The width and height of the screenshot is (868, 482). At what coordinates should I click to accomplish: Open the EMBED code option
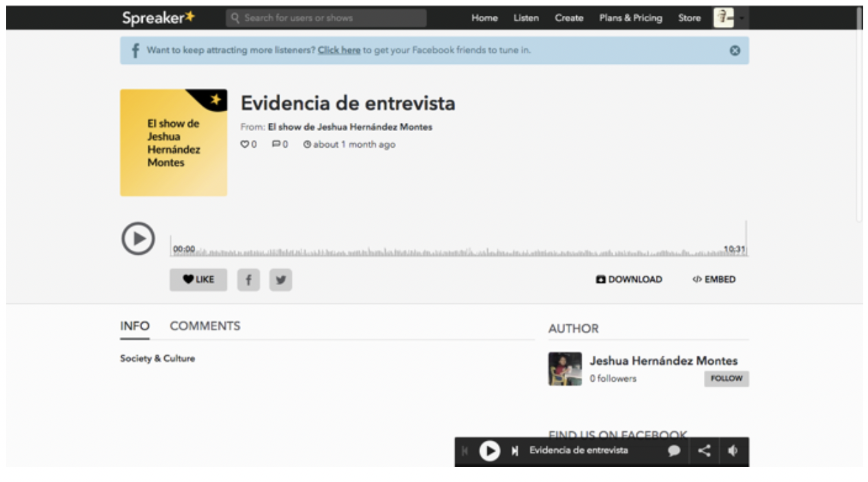[714, 279]
